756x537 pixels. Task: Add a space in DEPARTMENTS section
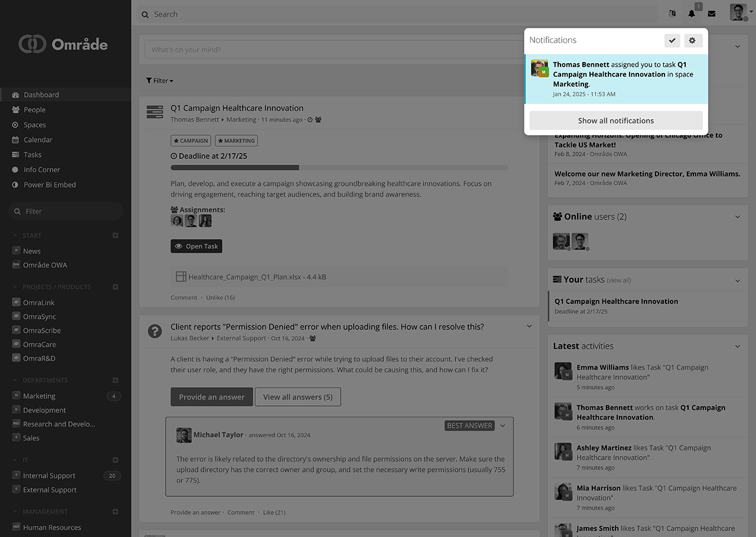pos(115,381)
